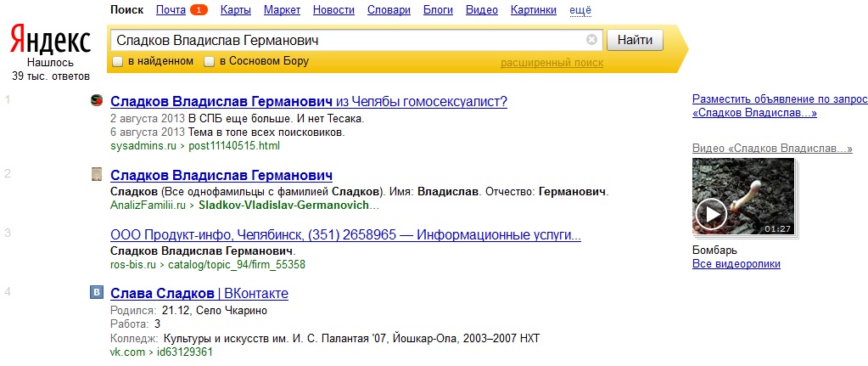Play the Бомбарь video
Viewport: 868px width, 366px height.
(711, 213)
